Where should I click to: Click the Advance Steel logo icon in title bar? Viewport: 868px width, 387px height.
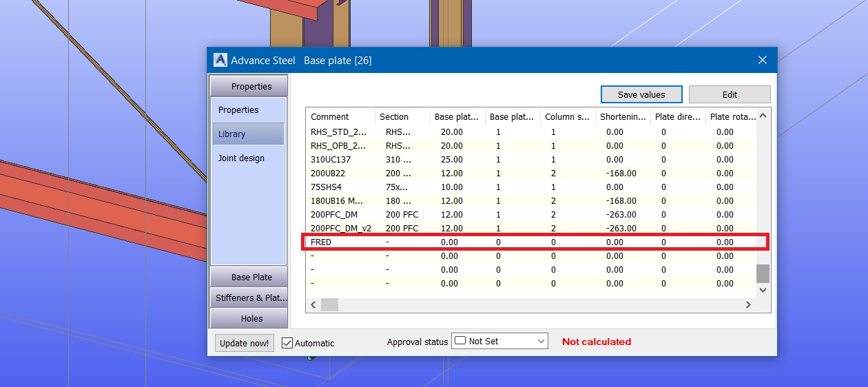coord(220,60)
